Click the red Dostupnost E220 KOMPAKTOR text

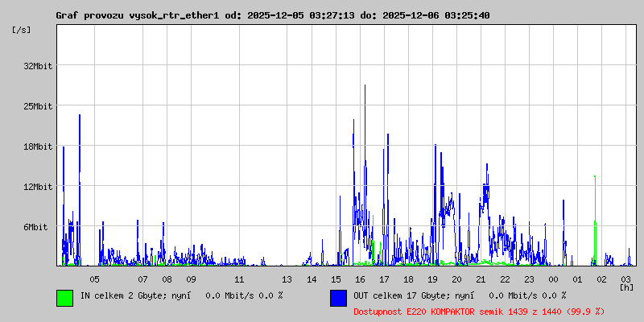[479, 311]
